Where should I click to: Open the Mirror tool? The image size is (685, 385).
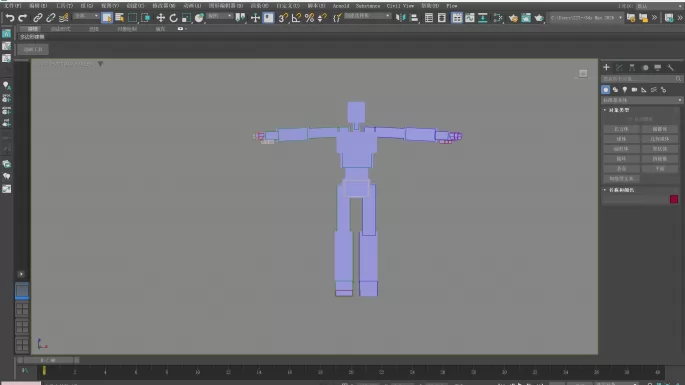tap(400, 17)
